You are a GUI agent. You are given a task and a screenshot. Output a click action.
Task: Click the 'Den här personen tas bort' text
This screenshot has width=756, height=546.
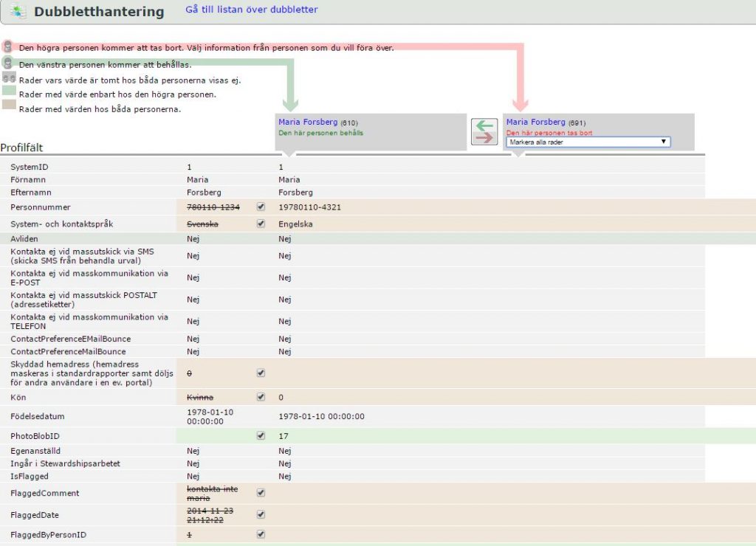549,133
